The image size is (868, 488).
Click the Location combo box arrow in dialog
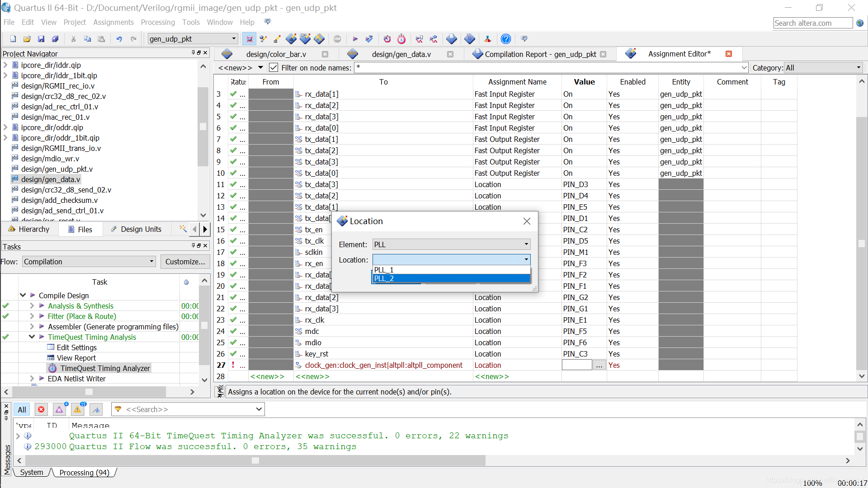526,259
